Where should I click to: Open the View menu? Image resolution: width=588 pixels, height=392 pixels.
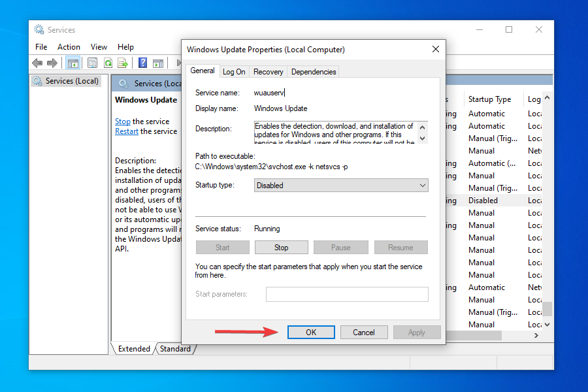(99, 46)
